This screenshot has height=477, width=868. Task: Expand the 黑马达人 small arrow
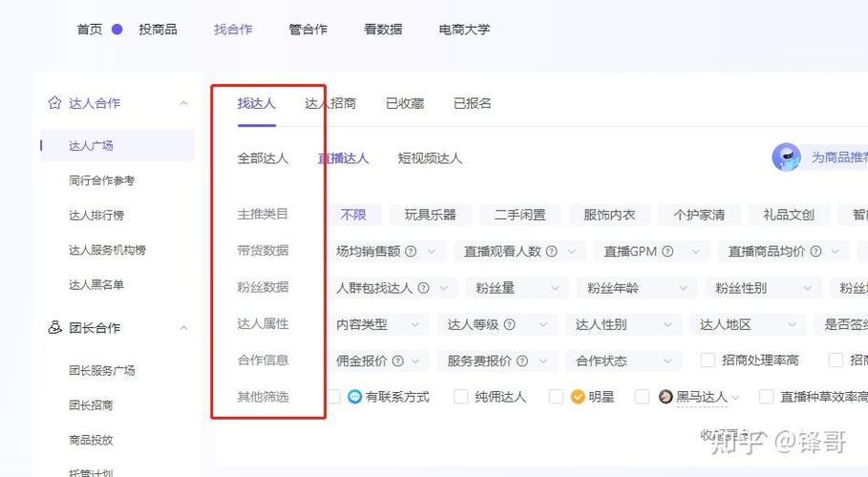coord(735,397)
